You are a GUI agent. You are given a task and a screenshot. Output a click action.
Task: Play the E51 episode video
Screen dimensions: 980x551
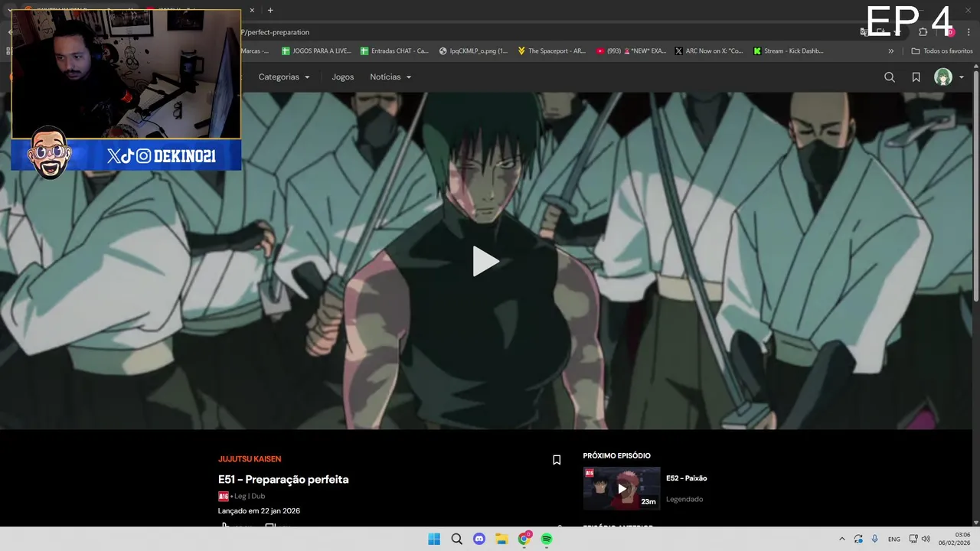click(485, 261)
